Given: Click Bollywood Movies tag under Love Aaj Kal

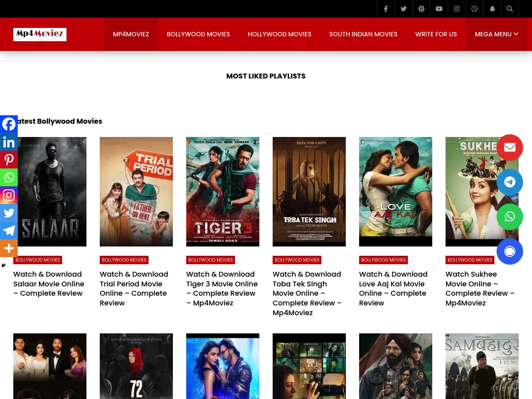Looking at the screenshot, I should [383, 260].
